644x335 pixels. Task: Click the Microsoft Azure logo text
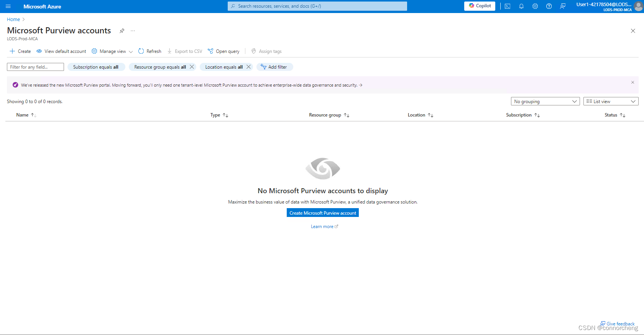click(x=42, y=7)
